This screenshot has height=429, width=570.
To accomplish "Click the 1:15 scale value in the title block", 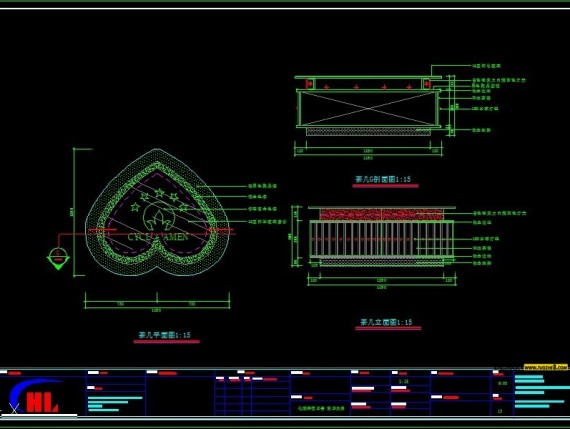I will tap(404, 381).
